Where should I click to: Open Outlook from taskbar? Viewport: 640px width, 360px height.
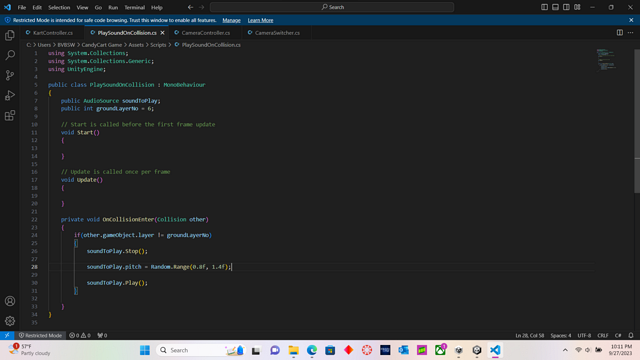pos(403,350)
